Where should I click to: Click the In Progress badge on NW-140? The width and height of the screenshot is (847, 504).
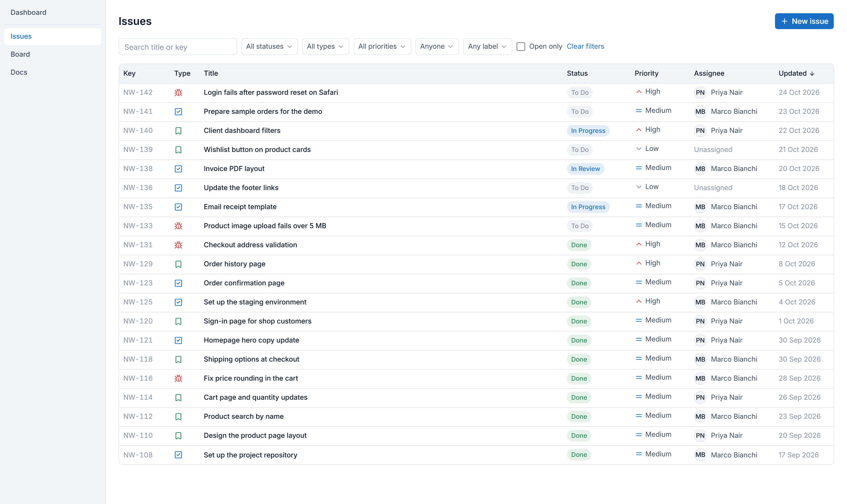pyautogui.click(x=588, y=131)
